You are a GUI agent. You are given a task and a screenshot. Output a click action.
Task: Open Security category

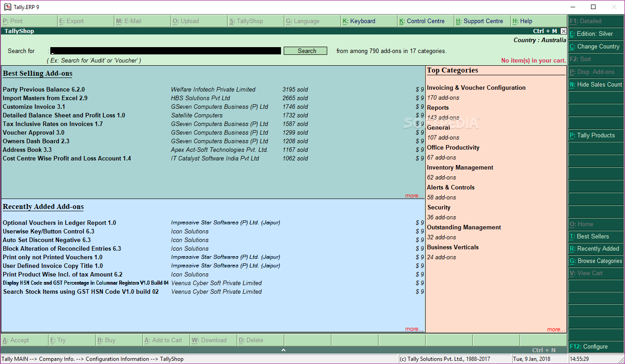point(439,207)
